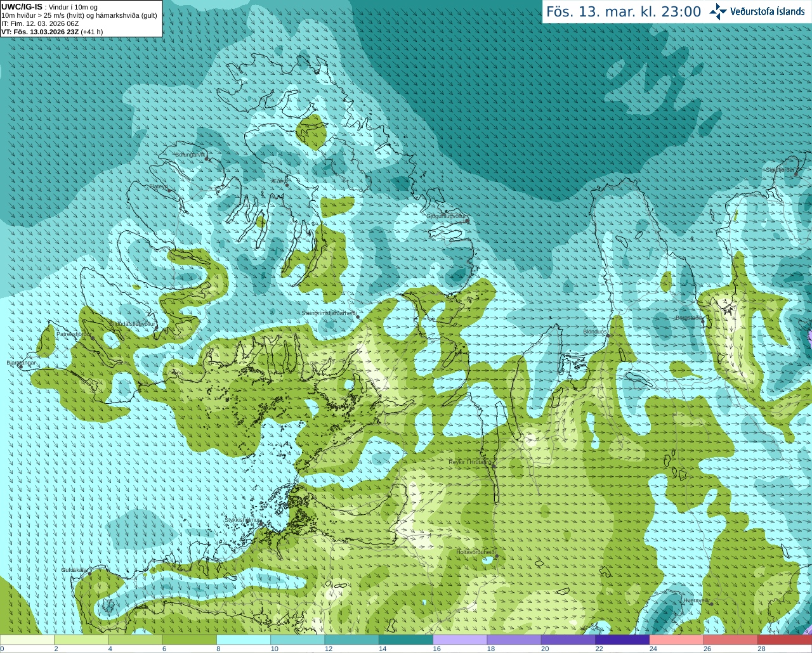
Task: Select the 4–6 m/s green legend swatch
Action: click(x=136, y=639)
